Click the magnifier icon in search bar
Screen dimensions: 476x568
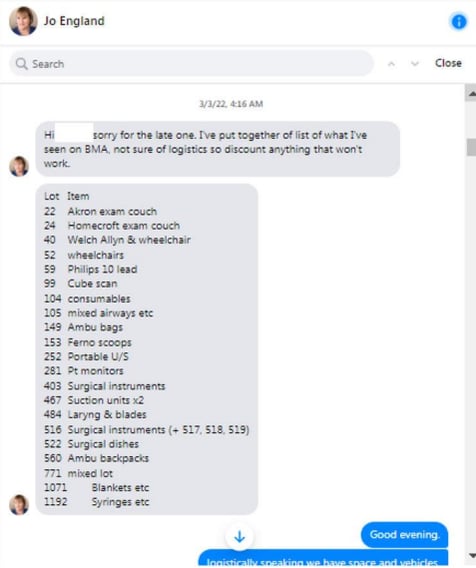click(21, 64)
